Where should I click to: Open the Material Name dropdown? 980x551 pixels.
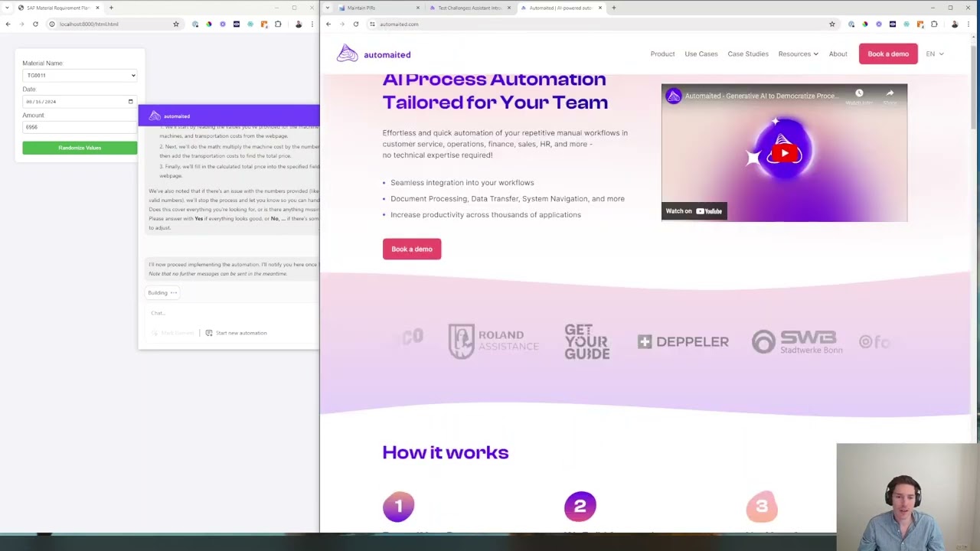80,75
